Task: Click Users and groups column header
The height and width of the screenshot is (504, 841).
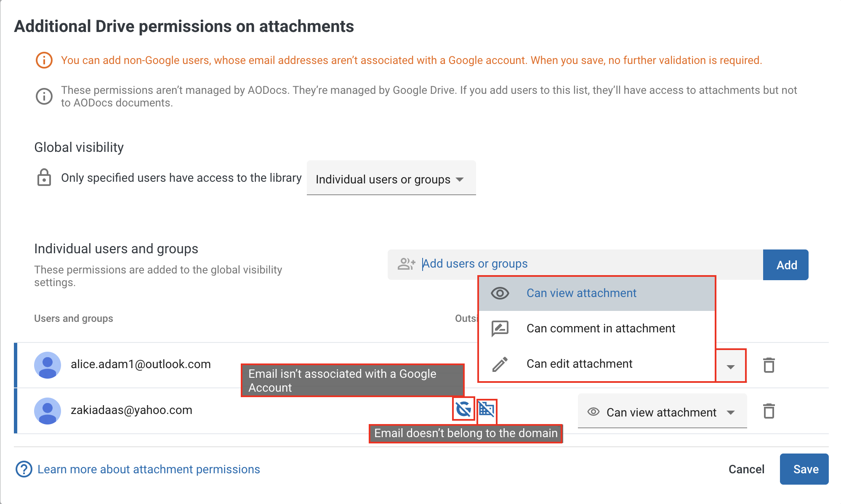Action: click(74, 318)
